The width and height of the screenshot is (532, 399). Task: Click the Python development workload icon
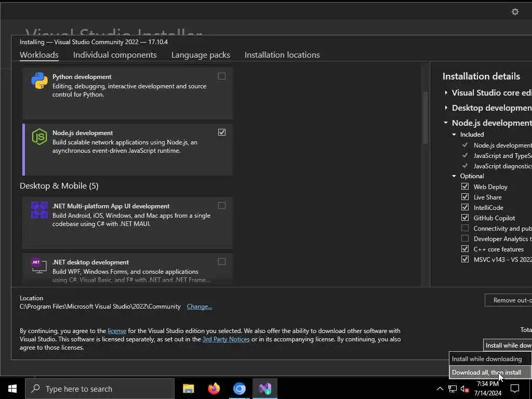pyautogui.click(x=39, y=81)
